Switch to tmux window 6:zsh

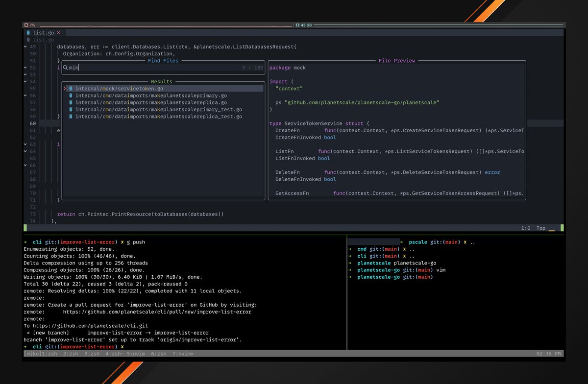click(x=159, y=354)
